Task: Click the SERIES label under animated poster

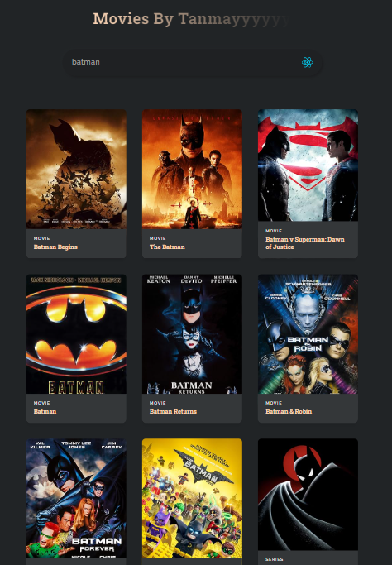Action: coord(275,559)
